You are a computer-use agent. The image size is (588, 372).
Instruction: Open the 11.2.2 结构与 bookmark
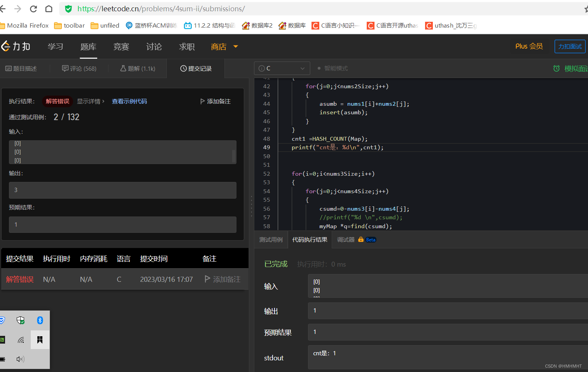pos(210,26)
